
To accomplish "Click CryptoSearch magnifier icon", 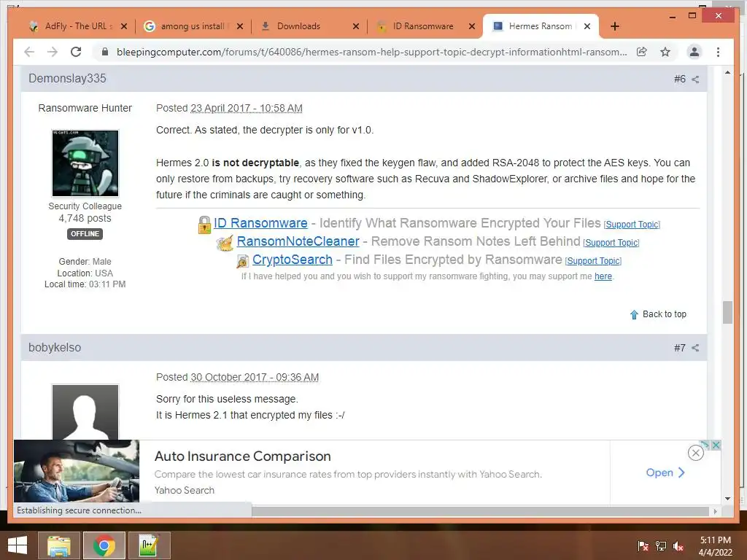I will (242, 260).
